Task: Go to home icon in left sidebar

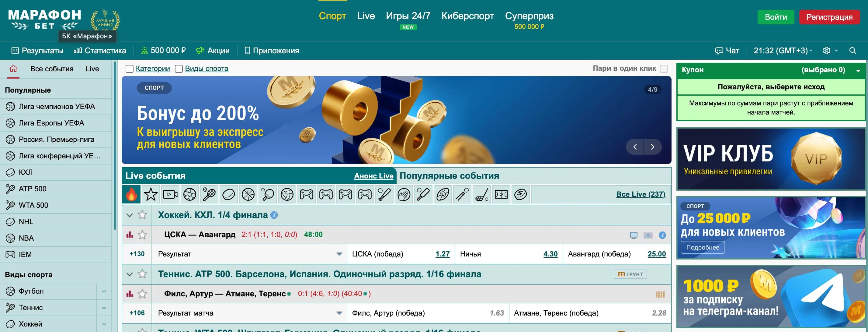Action: (13, 69)
